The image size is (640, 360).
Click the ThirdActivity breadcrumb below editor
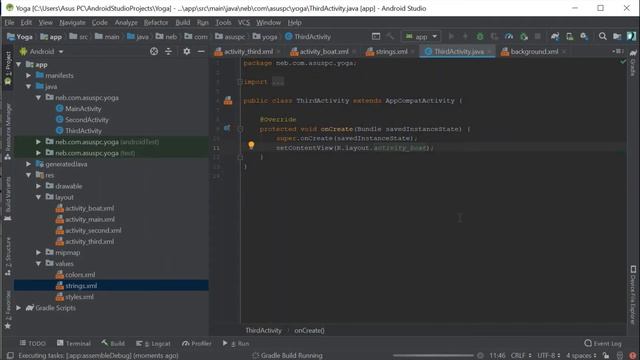pos(263,331)
